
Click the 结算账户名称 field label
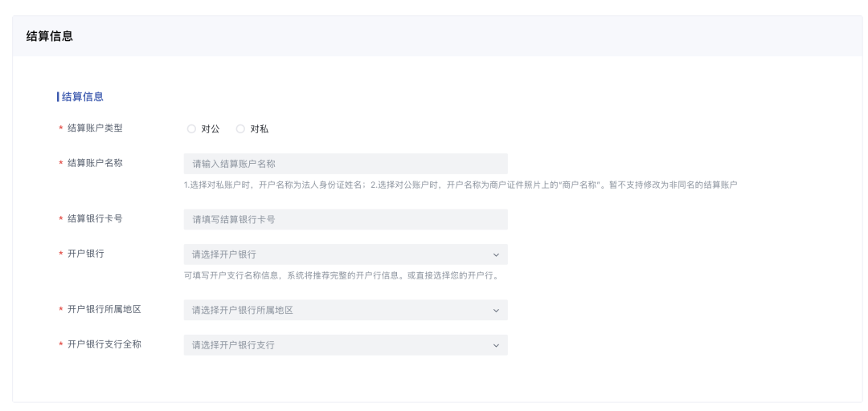95,163
